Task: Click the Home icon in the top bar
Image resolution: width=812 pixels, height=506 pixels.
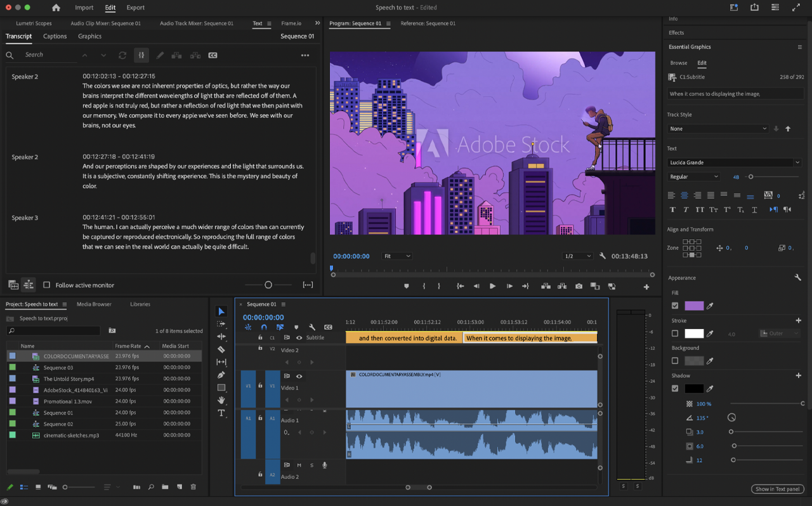Action: 56,8
